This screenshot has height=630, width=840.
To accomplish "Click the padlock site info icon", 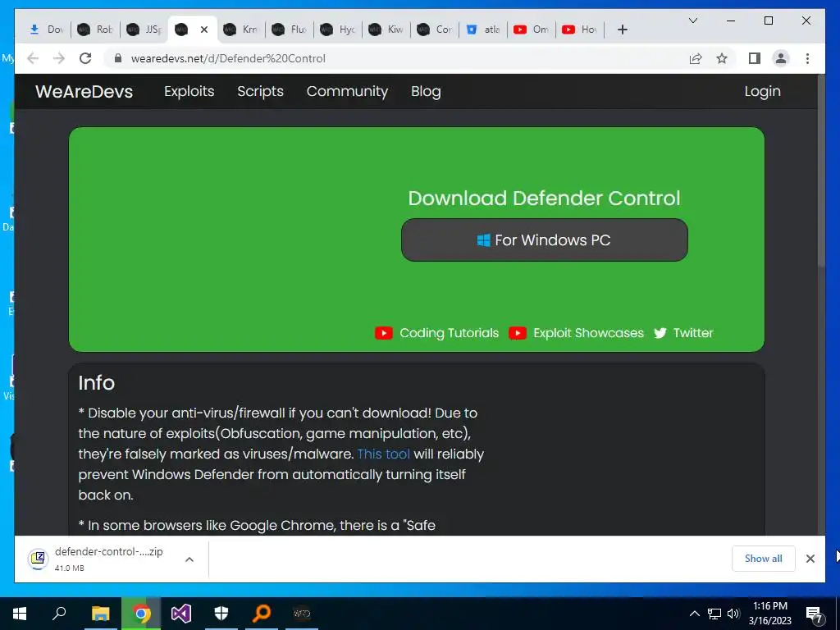I will [x=118, y=58].
